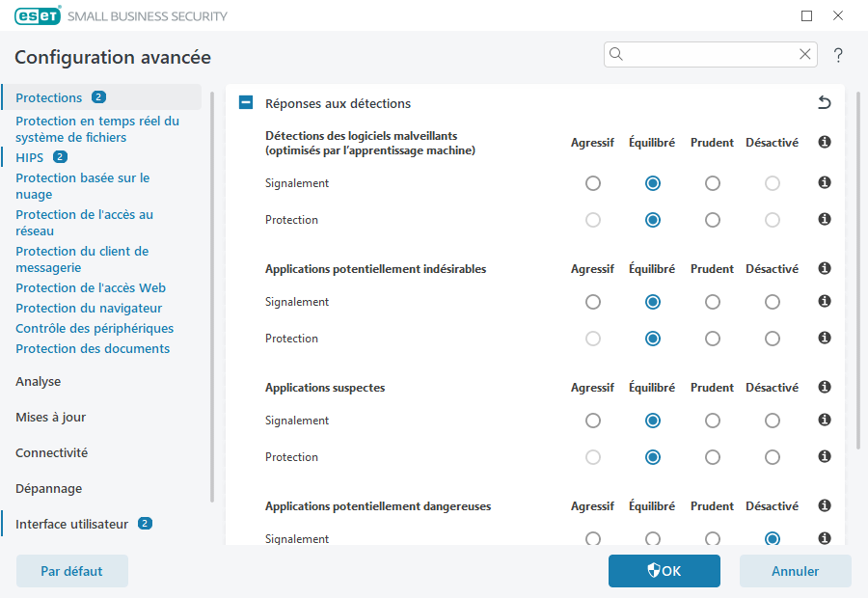Click info icon on malware Protection row
868x598 pixels.
pyautogui.click(x=825, y=220)
